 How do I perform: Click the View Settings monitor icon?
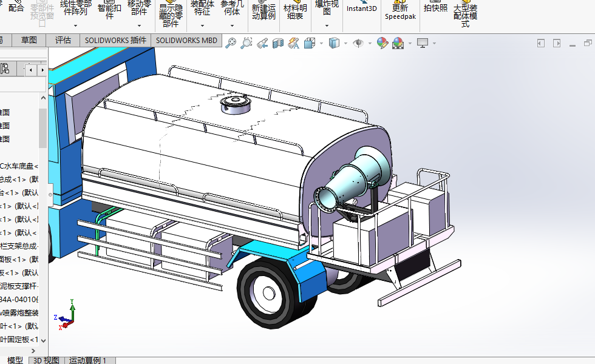tap(423, 42)
